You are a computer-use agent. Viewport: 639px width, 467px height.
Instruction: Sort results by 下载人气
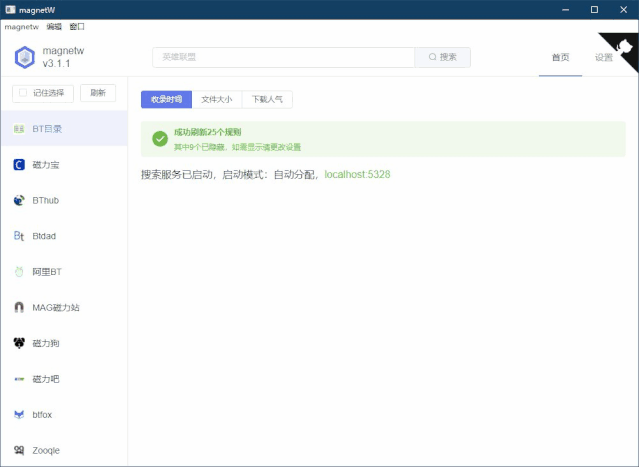point(267,99)
